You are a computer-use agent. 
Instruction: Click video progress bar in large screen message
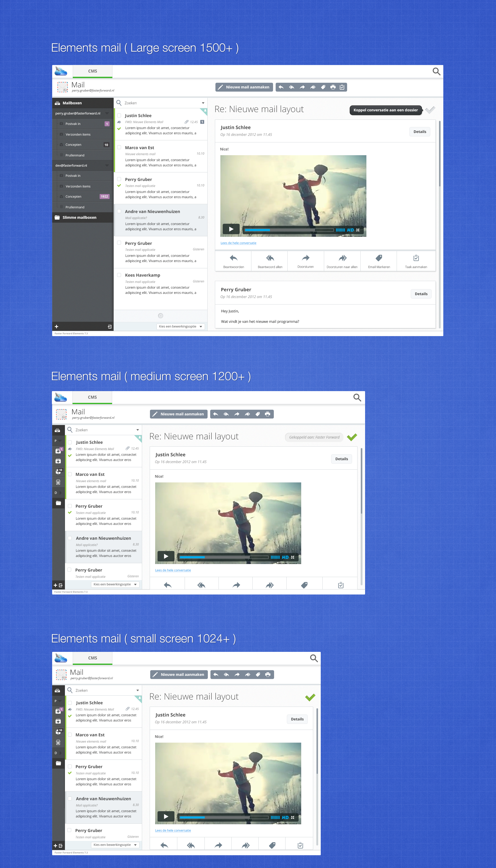coord(289,230)
